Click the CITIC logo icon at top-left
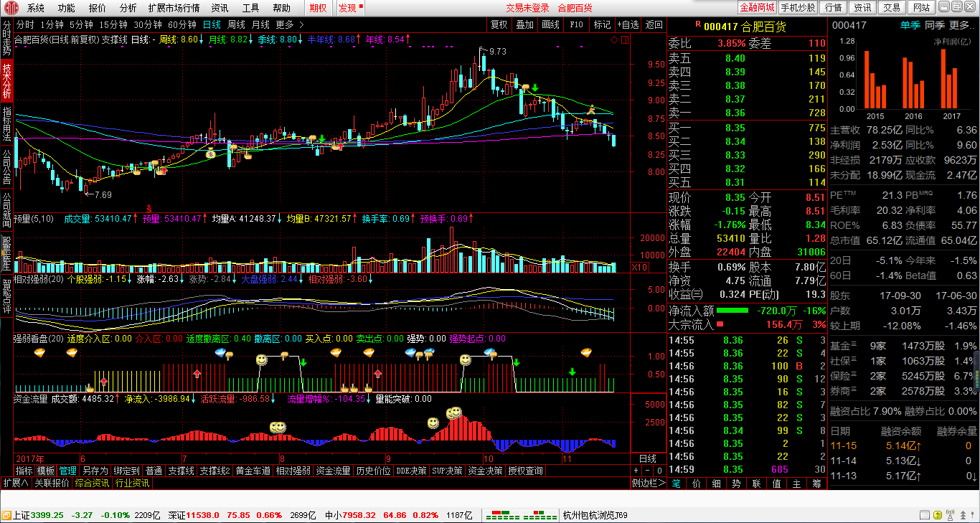This screenshot has width=980, height=523. pyautogui.click(x=9, y=8)
